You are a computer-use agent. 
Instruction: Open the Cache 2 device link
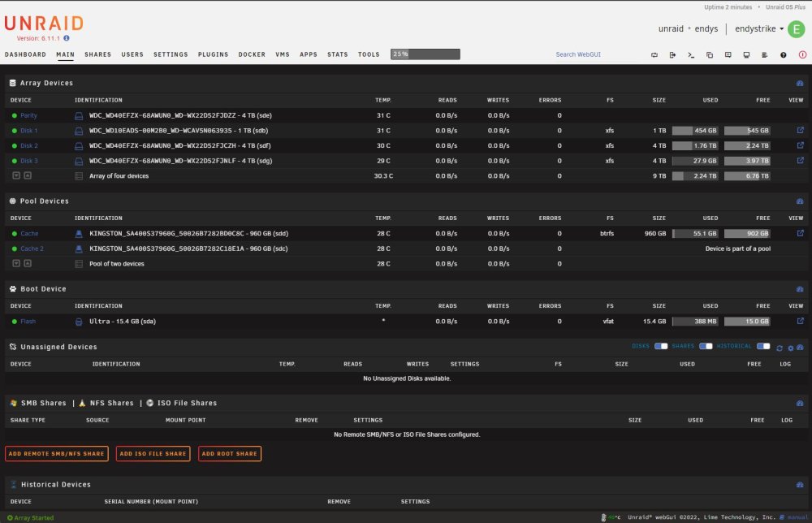coord(32,249)
